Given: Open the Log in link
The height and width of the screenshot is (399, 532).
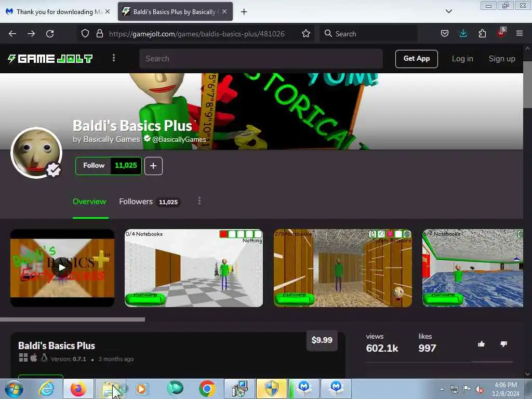Looking at the screenshot, I should (462, 59).
